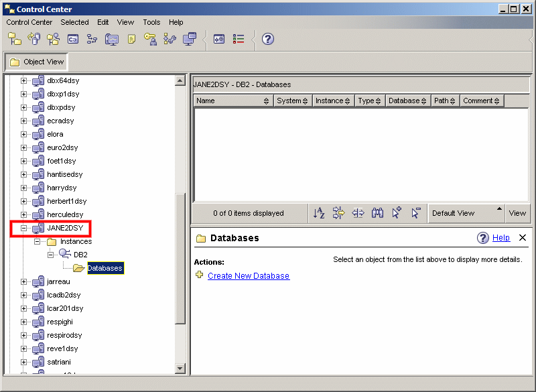Image resolution: width=536 pixels, height=392 pixels.
Task: Open the Journal notepad toolbar icon
Action: tap(131, 39)
